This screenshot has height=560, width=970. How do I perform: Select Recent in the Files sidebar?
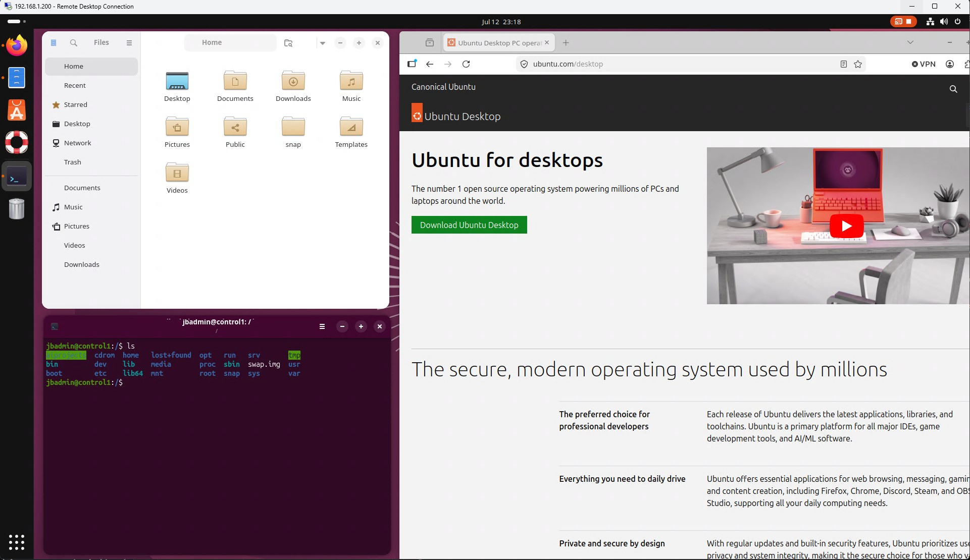(x=91, y=86)
